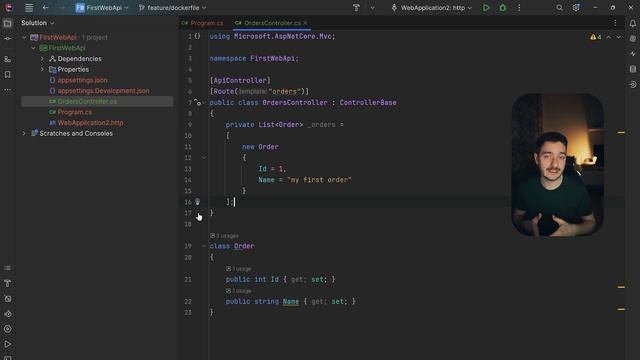640x360 pixels.
Task: Open Notifications bell icon
Action: [x=633, y=23]
